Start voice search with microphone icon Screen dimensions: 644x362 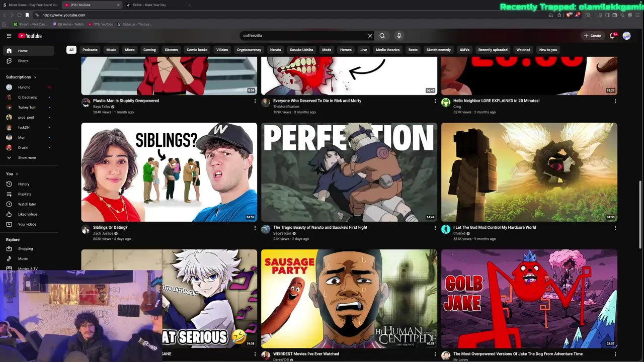(x=399, y=36)
